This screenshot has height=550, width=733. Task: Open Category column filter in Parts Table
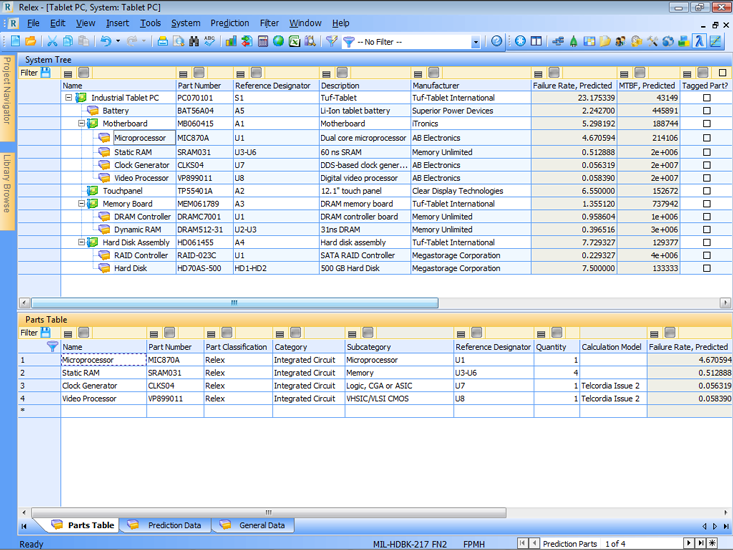point(280,334)
